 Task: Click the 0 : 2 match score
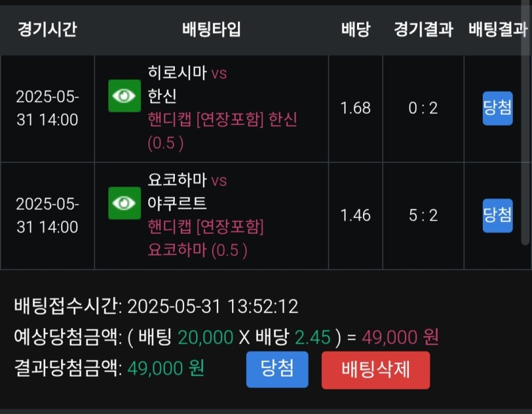423,108
